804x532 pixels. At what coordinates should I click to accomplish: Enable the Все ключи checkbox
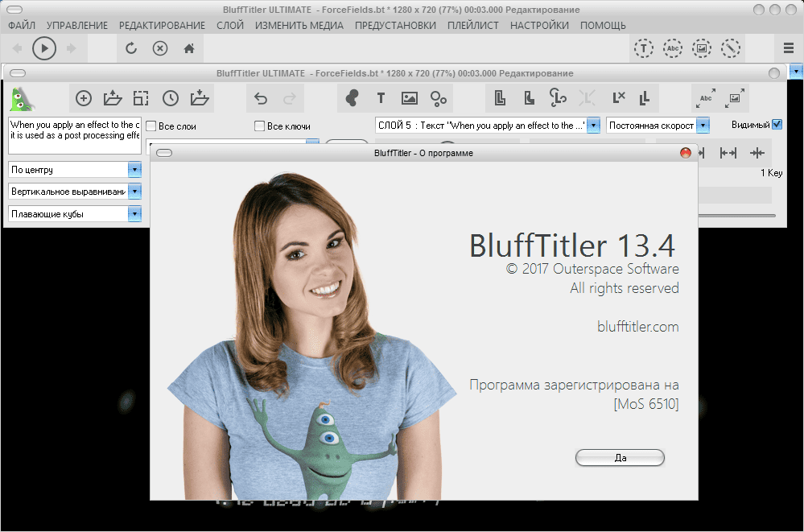(x=260, y=126)
